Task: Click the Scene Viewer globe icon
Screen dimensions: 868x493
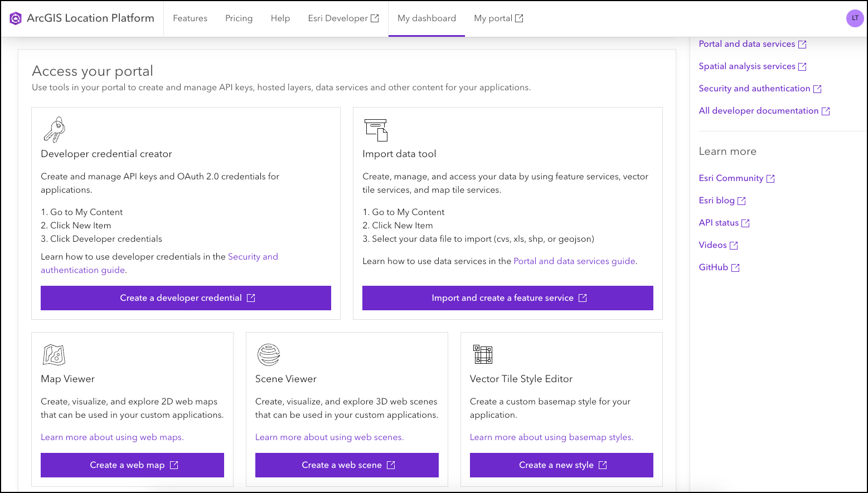Action: click(268, 355)
